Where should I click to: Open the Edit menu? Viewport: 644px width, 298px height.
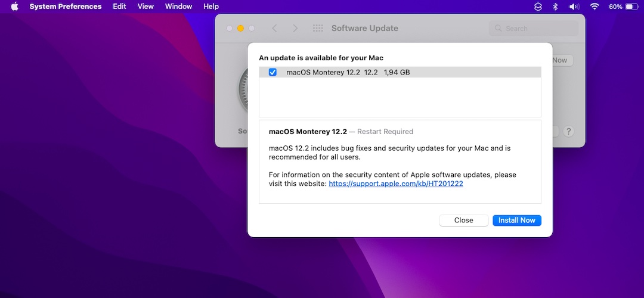pos(119,7)
